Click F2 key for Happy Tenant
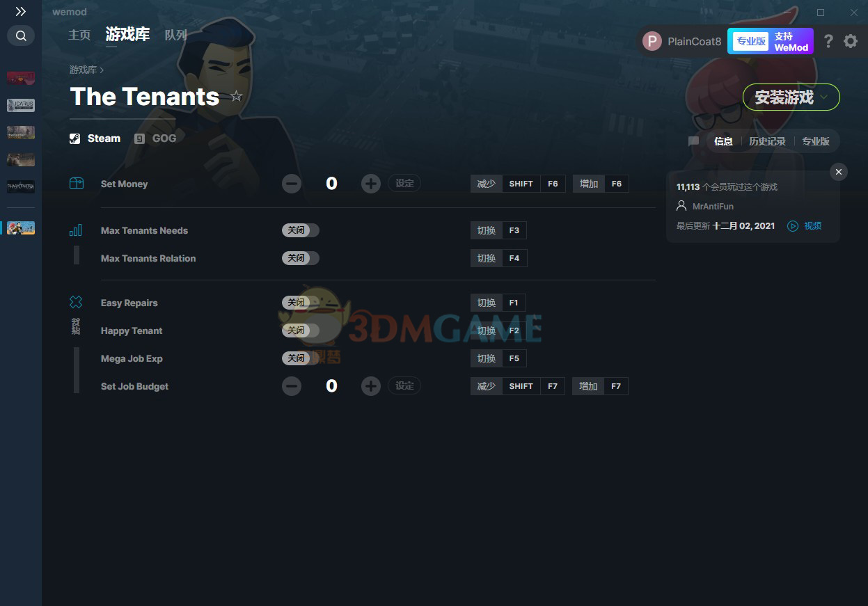The height and width of the screenshot is (606, 868). pos(514,330)
